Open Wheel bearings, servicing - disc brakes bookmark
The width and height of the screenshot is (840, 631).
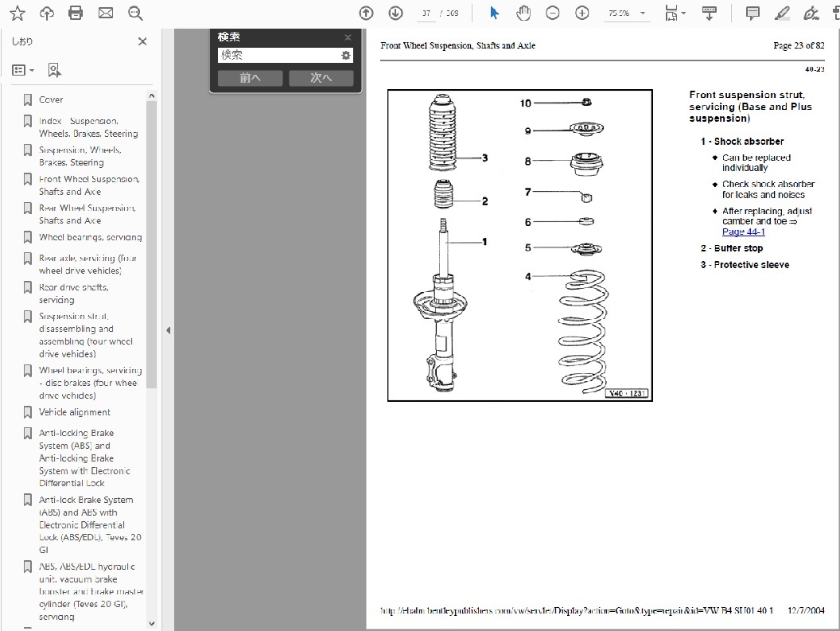90,383
